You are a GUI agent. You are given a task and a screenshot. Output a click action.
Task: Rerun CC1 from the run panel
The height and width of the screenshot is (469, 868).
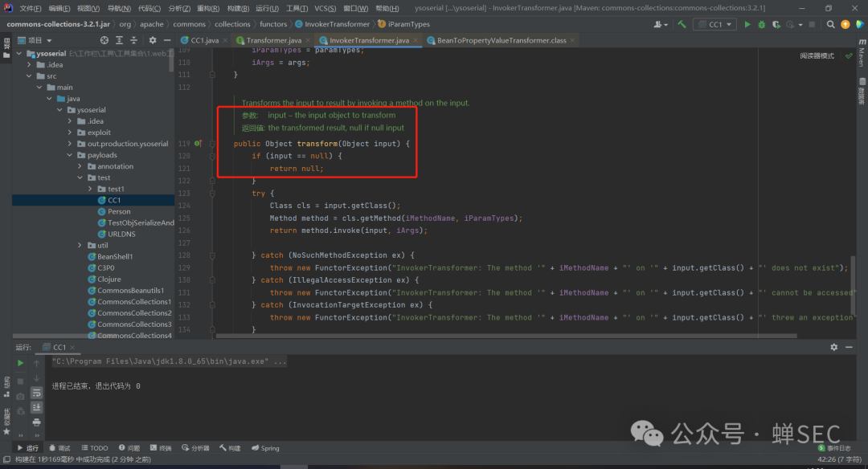[x=21, y=363]
